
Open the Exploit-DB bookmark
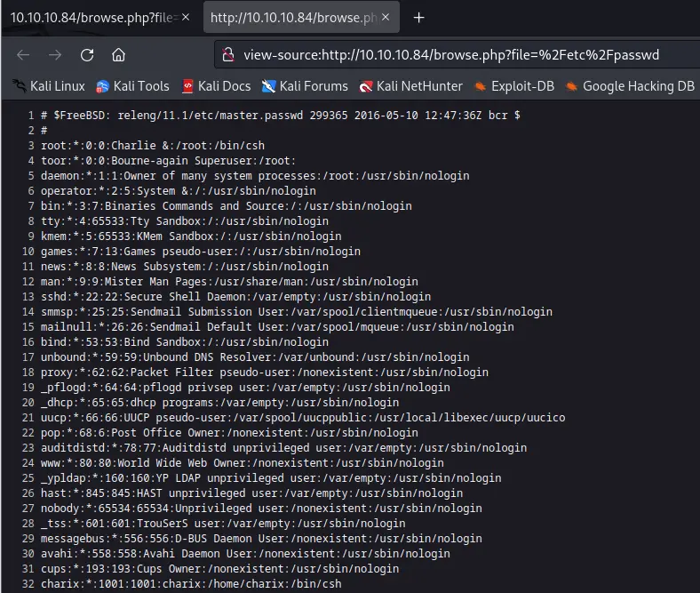coord(514,86)
